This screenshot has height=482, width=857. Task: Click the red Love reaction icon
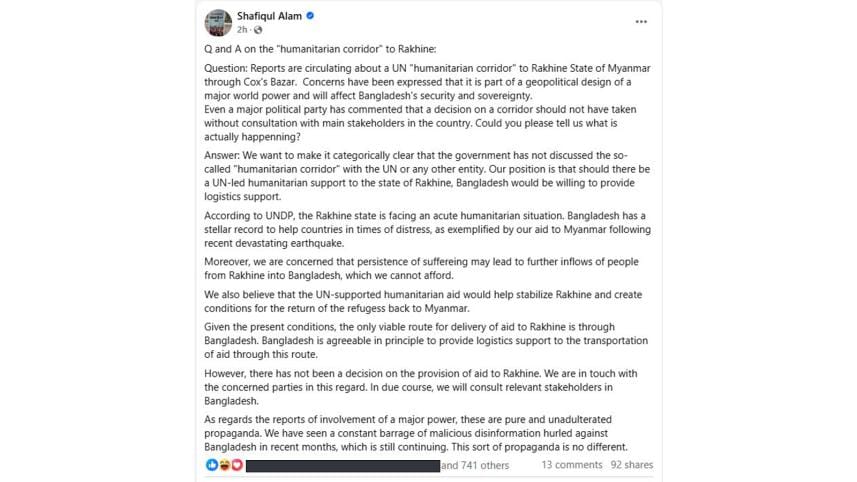pos(236,465)
